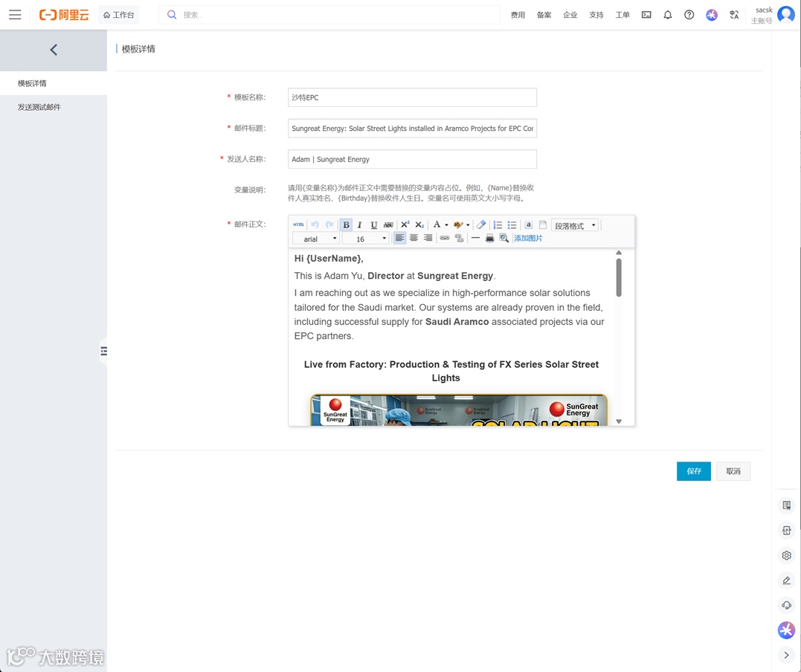Open the help question mark icon
The height and width of the screenshot is (672, 801).
(689, 15)
